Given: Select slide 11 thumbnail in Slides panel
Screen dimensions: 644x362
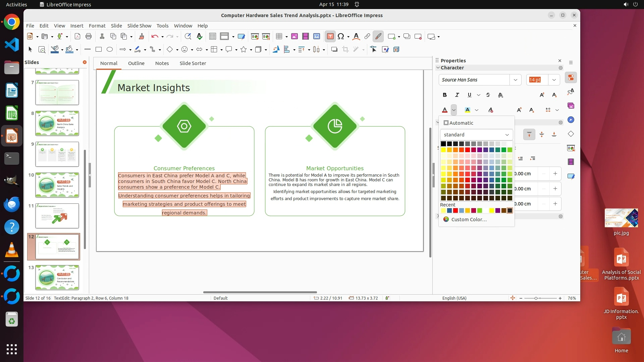Looking at the screenshot, I should (x=57, y=216).
